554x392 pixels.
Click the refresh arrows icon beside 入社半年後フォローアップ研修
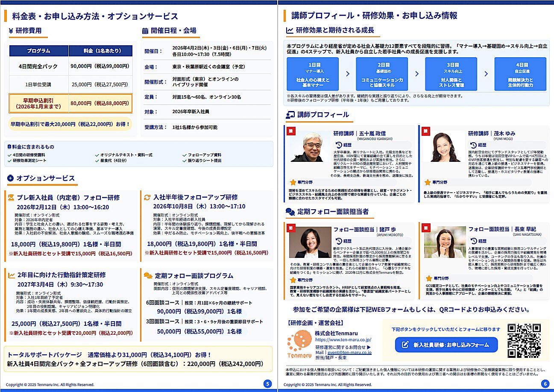click(x=147, y=197)
